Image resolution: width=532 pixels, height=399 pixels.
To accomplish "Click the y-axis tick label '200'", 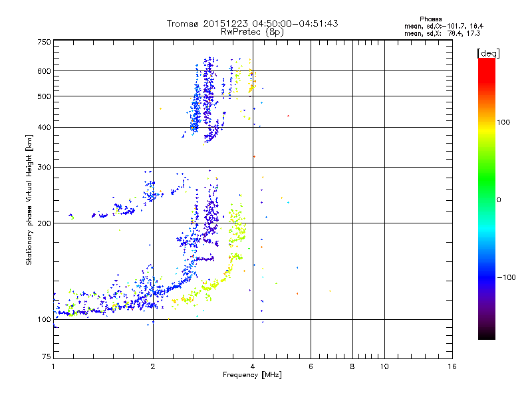I will click(44, 223).
